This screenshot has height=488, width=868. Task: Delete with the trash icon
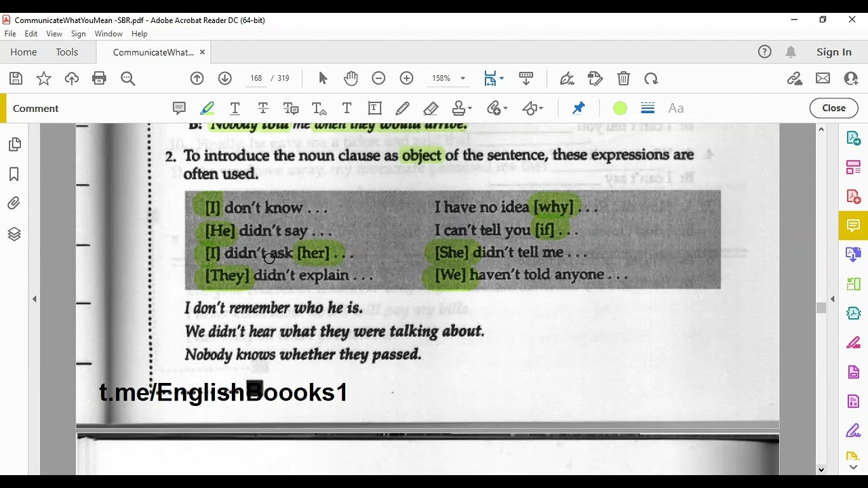pyautogui.click(x=623, y=79)
